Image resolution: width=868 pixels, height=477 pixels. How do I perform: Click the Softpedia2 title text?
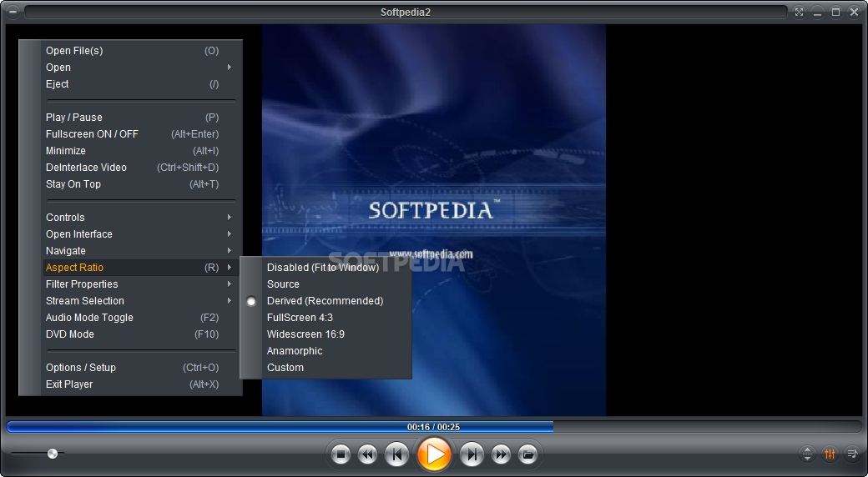point(406,13)
